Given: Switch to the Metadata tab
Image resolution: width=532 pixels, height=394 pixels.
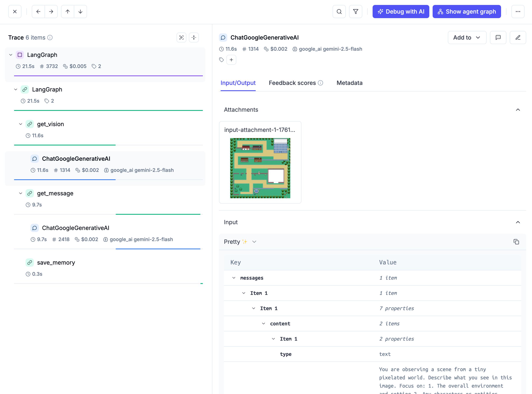Looking at the screenshot, I should (349, 83).
